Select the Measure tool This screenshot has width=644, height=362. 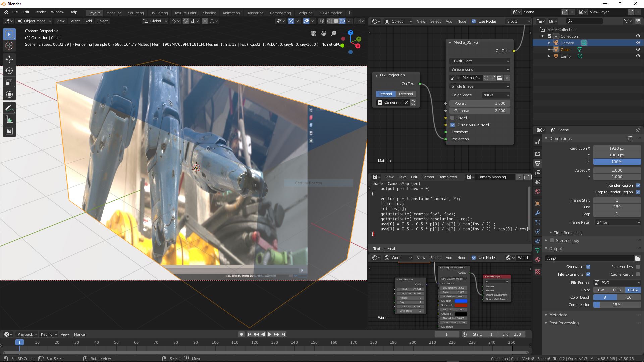click(9, 120)
